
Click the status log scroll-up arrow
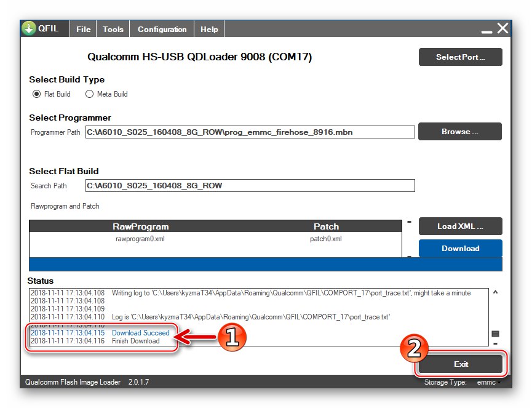coord(495,292)
